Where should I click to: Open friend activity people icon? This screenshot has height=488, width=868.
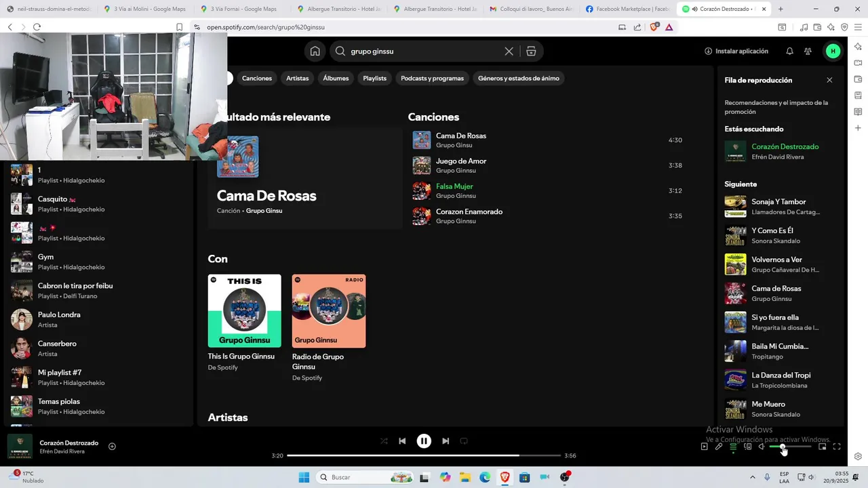[808, 51]
